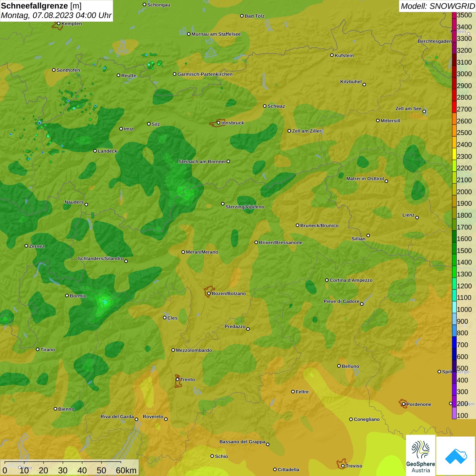Click the Sterzing/Vipiteno marker dot
Image resolution: width=476 pixels, height=476 pixels.
coord(223,204)
